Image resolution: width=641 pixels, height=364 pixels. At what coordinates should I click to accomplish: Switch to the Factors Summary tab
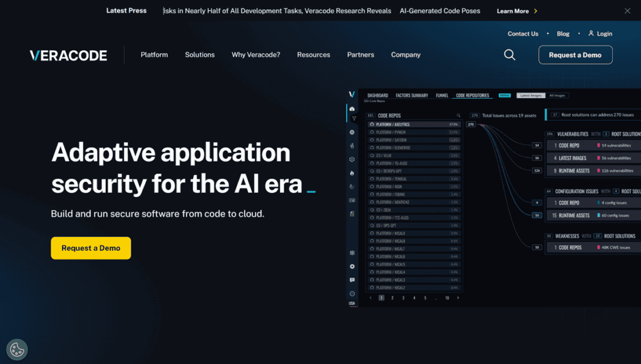point(412,96)
